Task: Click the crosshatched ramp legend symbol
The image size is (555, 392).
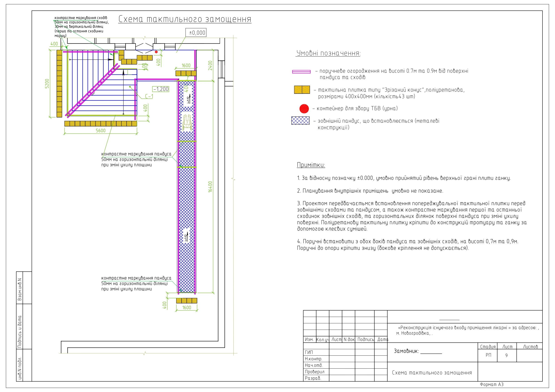Action: tap(300, 121)
